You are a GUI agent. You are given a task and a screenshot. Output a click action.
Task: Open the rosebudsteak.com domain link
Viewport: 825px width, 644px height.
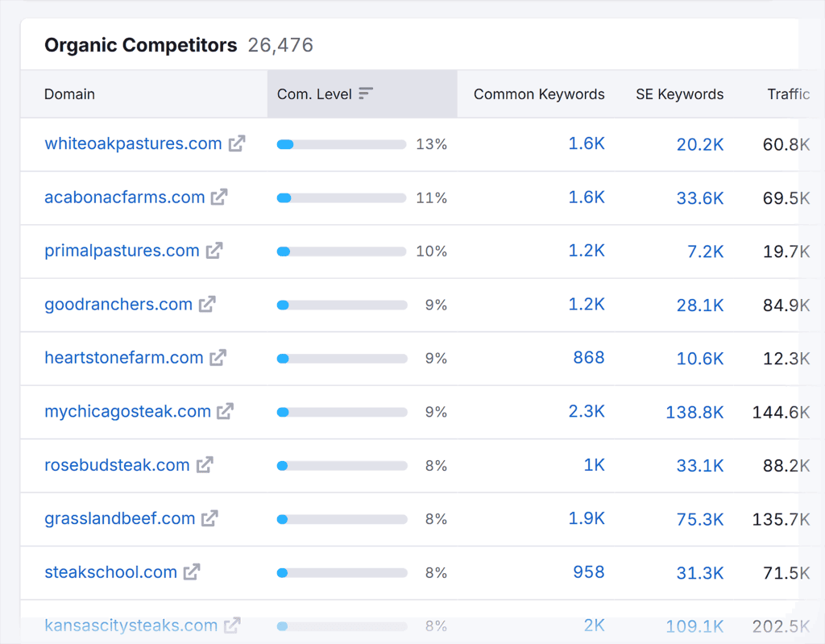click(118, 465)
